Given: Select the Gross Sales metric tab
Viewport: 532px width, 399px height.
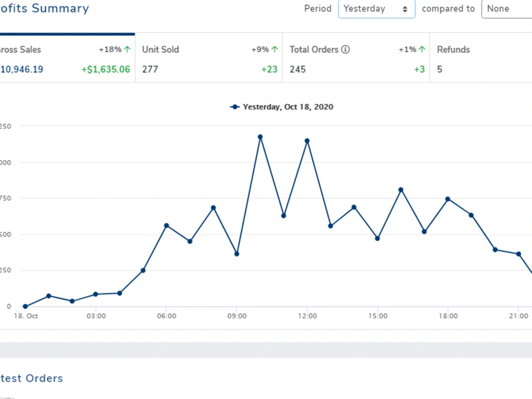Looking at the screenshot, I should click(x=68, y=58).
